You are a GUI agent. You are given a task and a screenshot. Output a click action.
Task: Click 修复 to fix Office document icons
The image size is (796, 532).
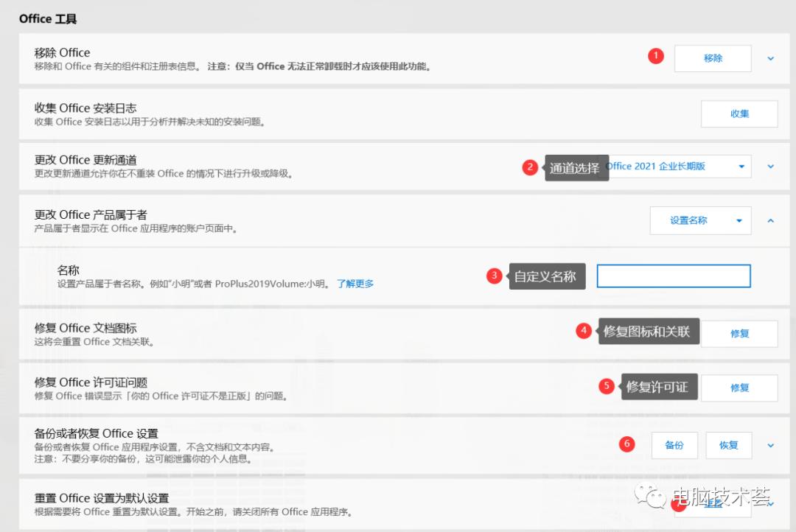coord(739,333)
